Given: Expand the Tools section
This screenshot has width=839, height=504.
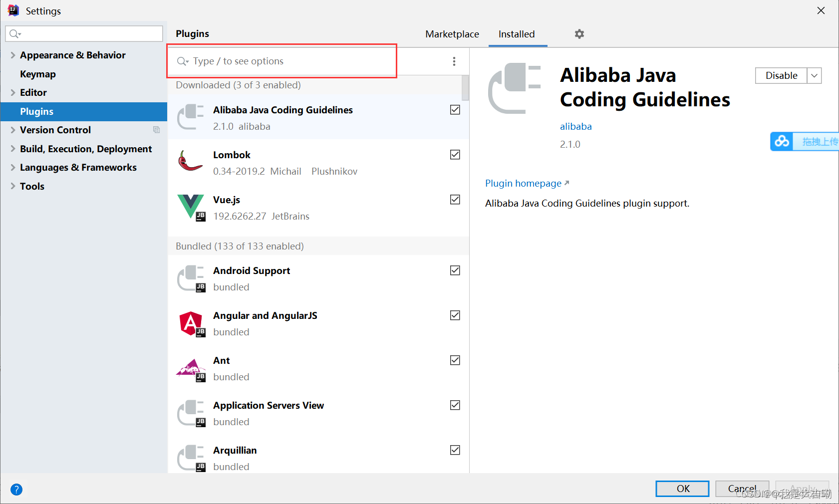Looking at the screenshot, I should pyautogui.click(x=12, y=186).
